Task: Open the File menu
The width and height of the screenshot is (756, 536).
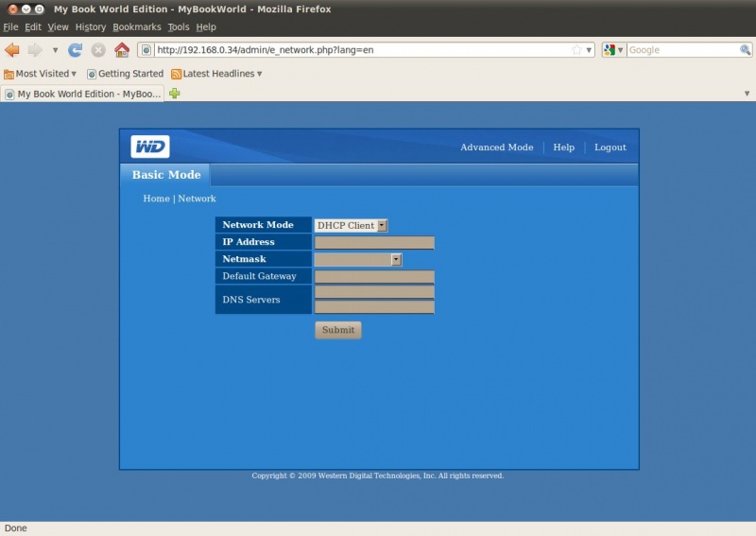Action: coord(10,27)
